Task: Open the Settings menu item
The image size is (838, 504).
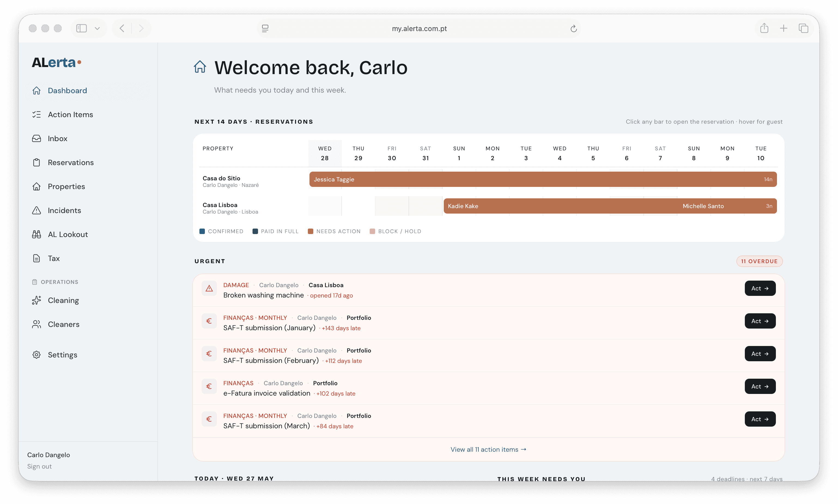Action: pos(62,355)
